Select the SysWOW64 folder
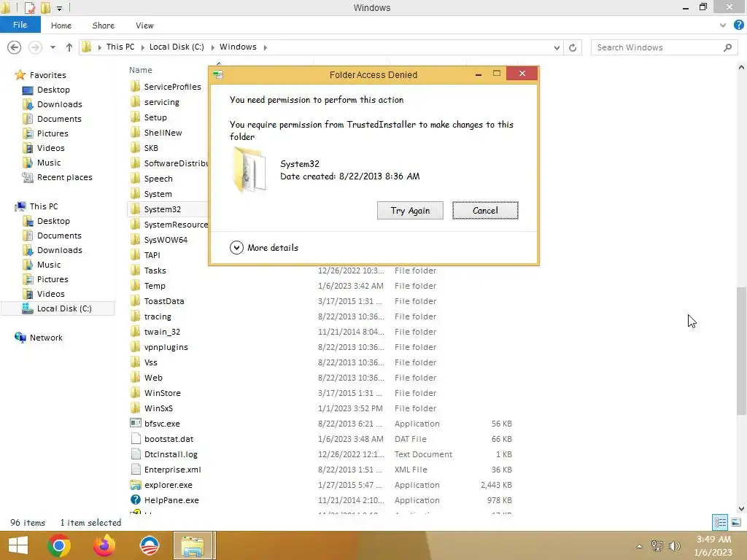The width and height of the screenshot is (747, 560). tap(166, 239)
